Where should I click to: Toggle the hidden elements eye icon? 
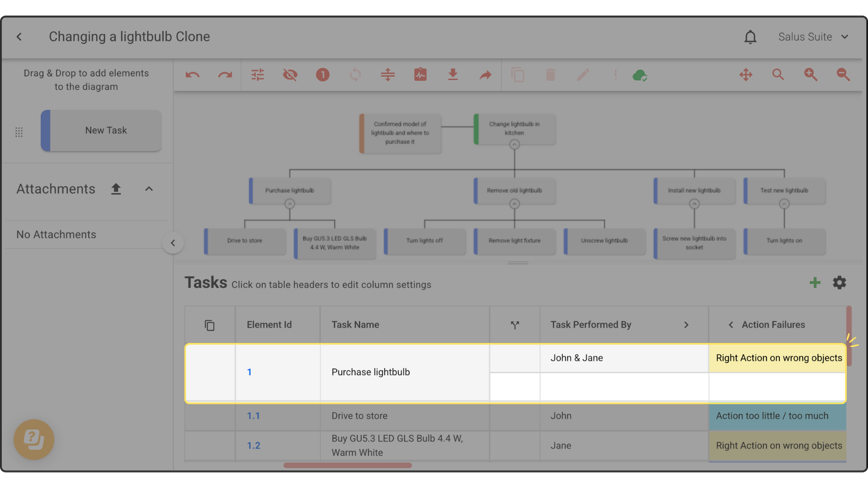pyautogui.click(x=290, y=75)
